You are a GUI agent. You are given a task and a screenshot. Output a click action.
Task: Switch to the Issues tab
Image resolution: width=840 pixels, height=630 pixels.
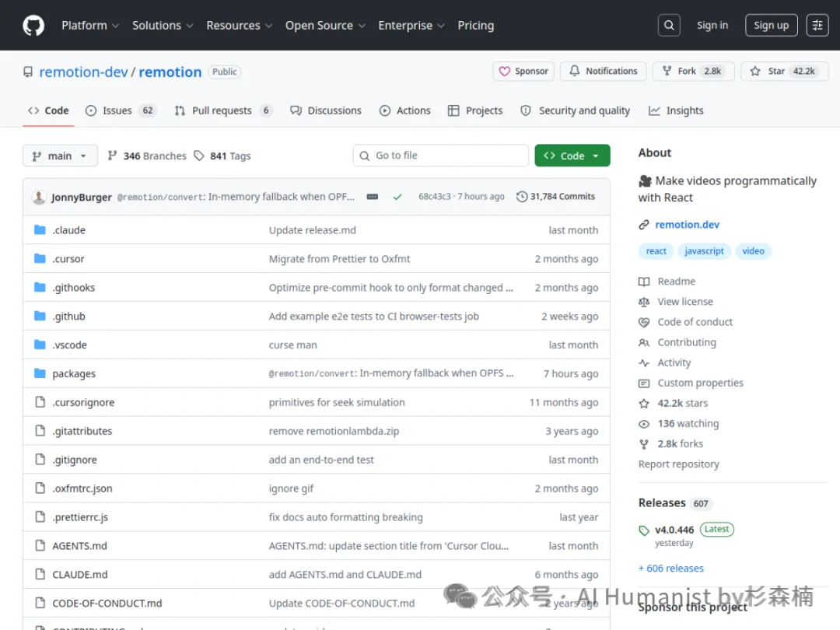121,110
